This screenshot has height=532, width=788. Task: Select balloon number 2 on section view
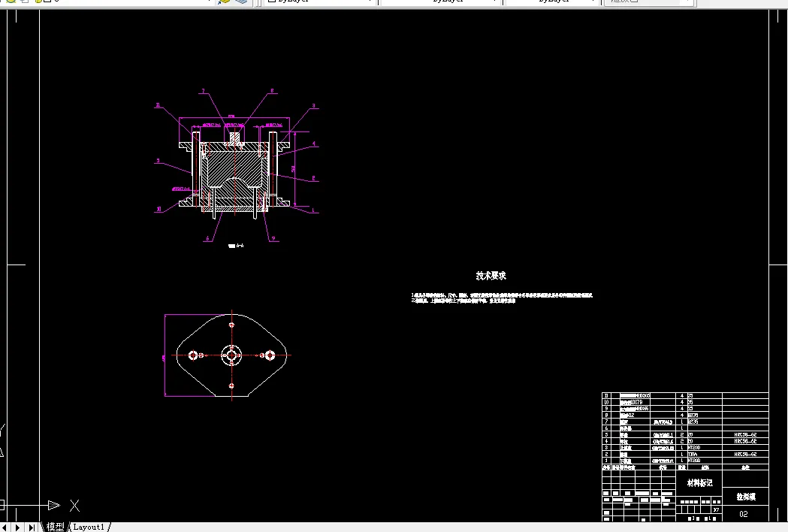(x=313, y=178)
